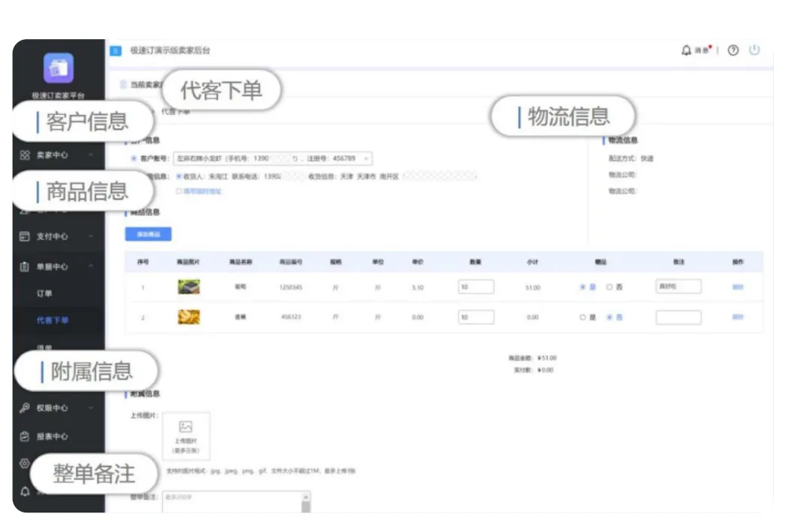Image resolution: width=812 pixels, height=526 pixels.
Task: Click the 报表中心 report icon in sidebar
Action: click(x=25, y=436)
